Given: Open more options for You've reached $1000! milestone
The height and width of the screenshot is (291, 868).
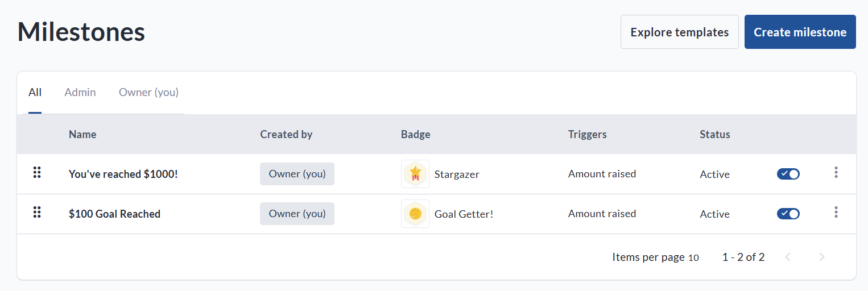Looking at the screenshot, I should (836, 173).
